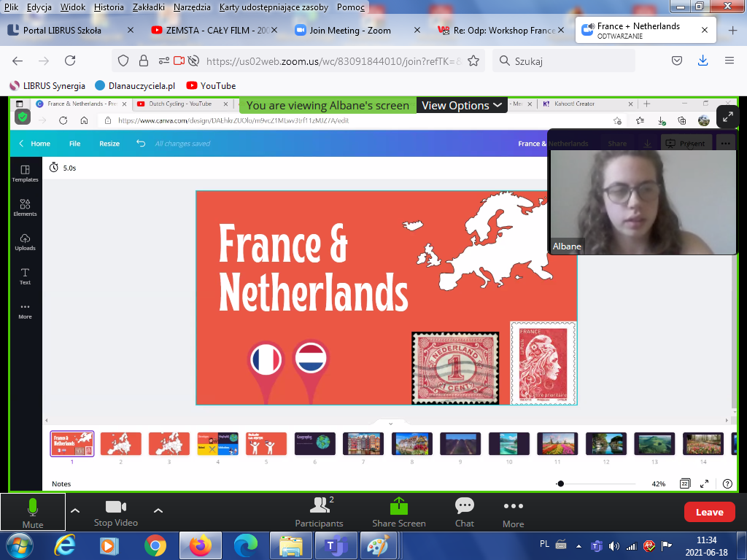Open YouTube bookmark
Image resolution: width=747 pixels, height=560 pixels.
point(211,86)
